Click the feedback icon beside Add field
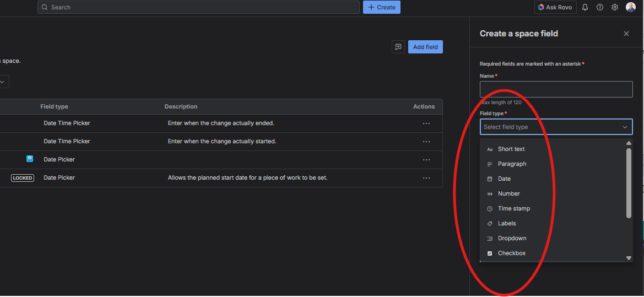Viewport: 644px width, 297px height. pos(398,47)
